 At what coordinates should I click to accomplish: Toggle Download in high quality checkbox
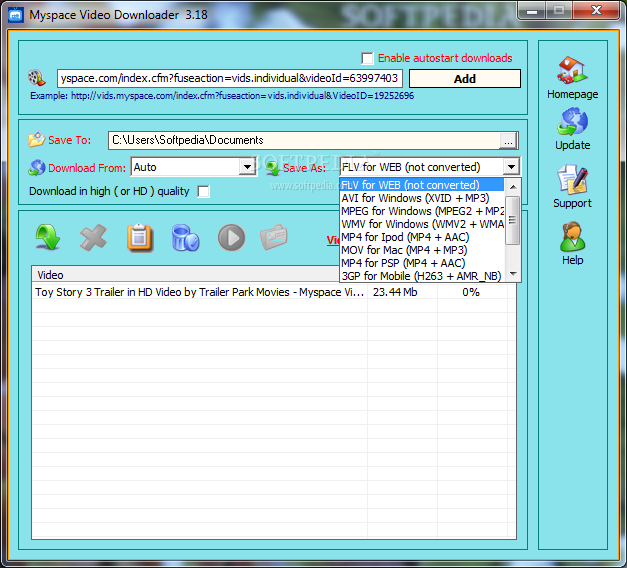click(x=203, y=192)
